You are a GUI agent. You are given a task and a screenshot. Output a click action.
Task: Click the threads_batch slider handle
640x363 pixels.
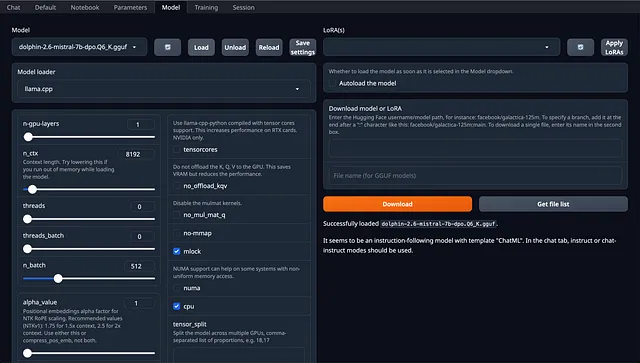pyautogui.click(x=27, y=249)
